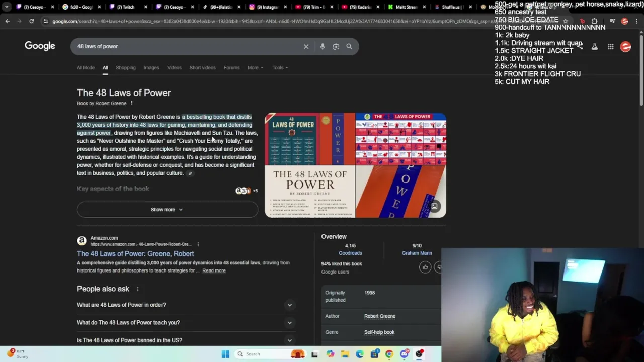Open File Explorer from the taskbar
644x362 pixels.
[x=345, y=354]
